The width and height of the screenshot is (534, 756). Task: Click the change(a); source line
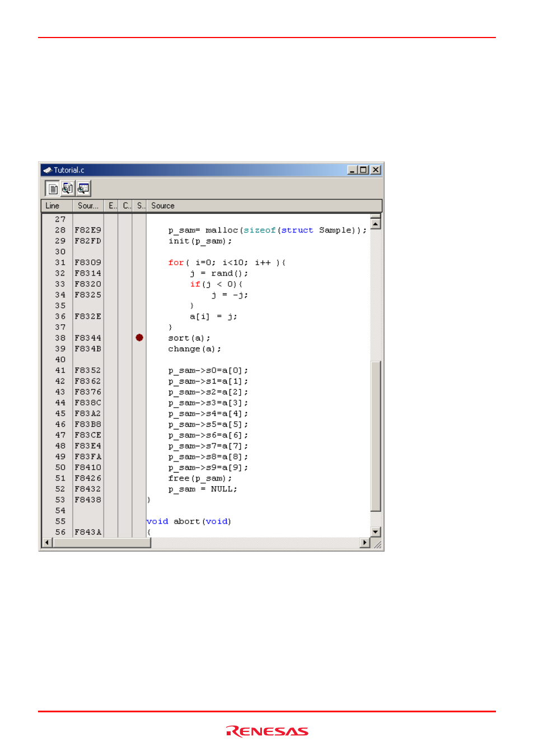click(x=194, y=349)
